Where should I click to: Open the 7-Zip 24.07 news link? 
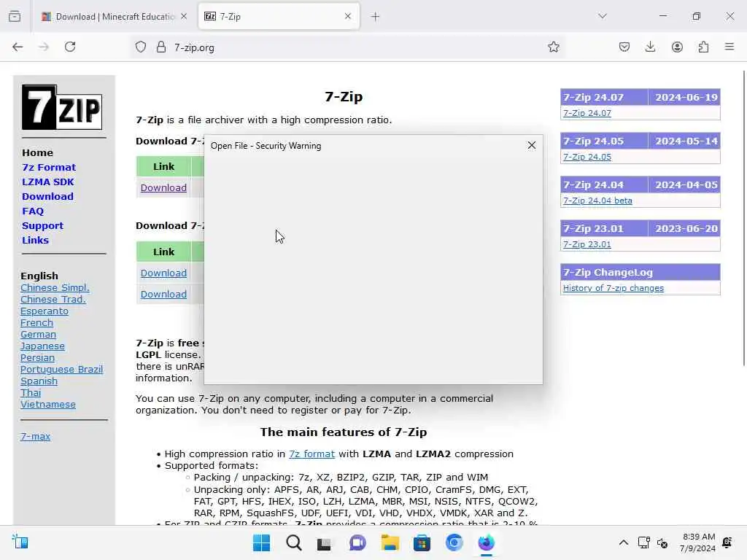(587, 113)
